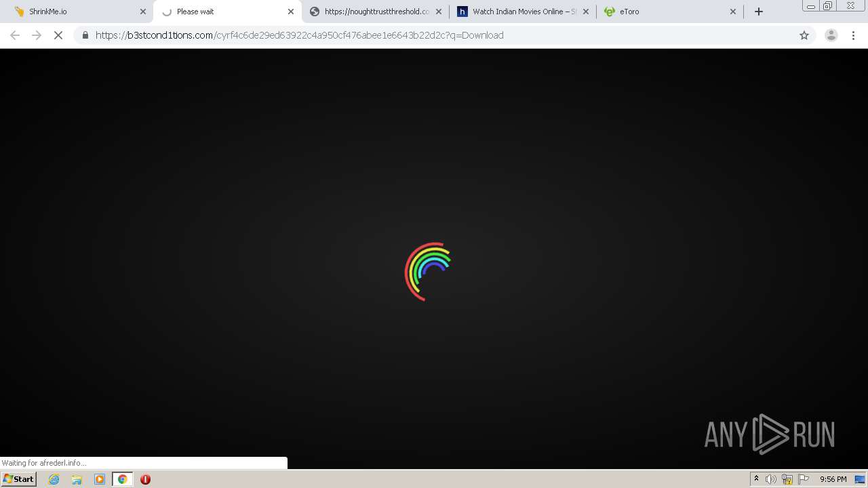Screen dimensions: 868x488
Task: Open the red Opera taskbar icon
Action: [145, 479]
